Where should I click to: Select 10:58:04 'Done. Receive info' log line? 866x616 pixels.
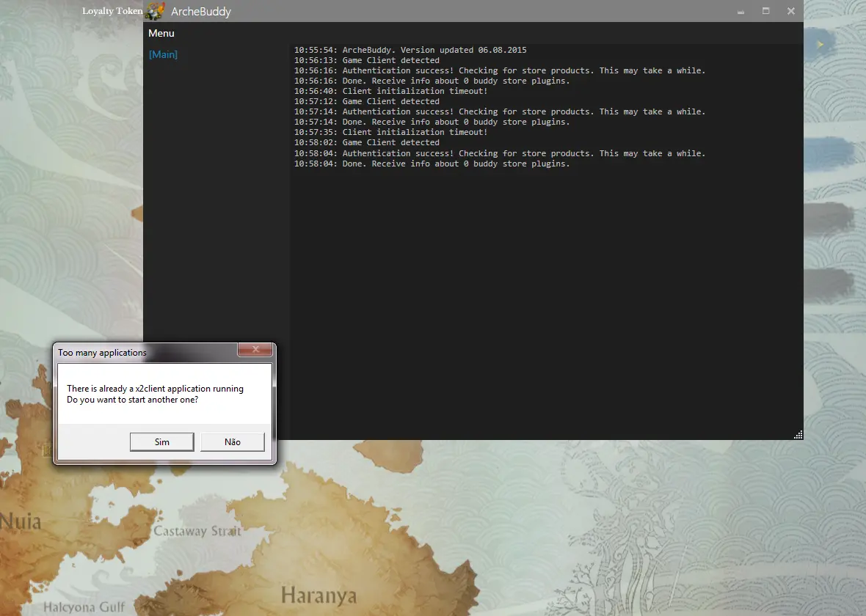click(x=432, y=164)
